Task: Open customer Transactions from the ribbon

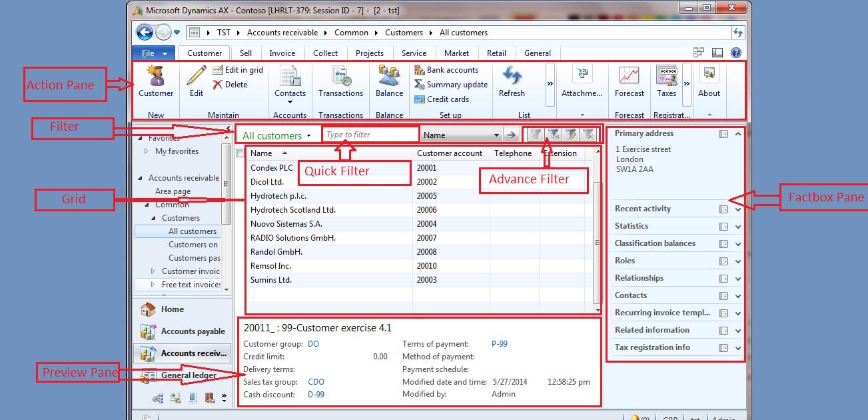Action: pos(340,81)
